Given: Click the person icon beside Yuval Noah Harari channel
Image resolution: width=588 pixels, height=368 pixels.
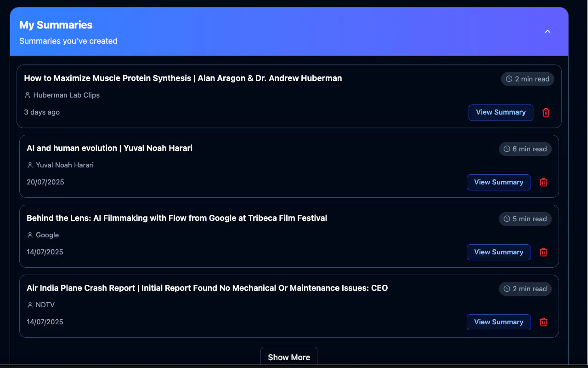Looking at the screenshot, I should (30, 165).
